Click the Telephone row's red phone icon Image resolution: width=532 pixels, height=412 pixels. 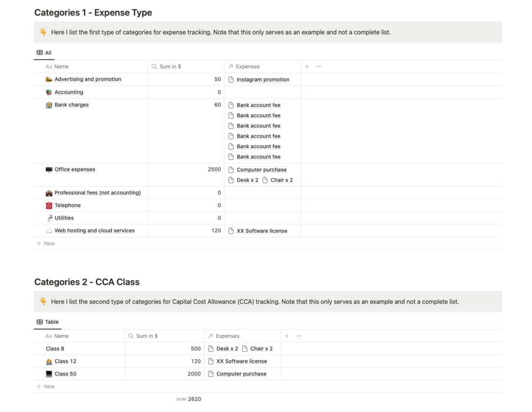point(49,205)
